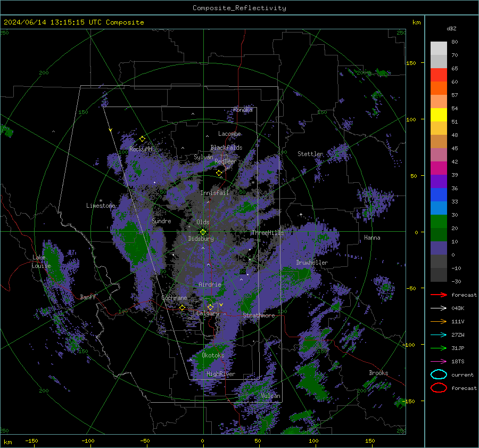
Task: Click the cyan 27ZW arrow in legend
Action: tap(439, 335)
